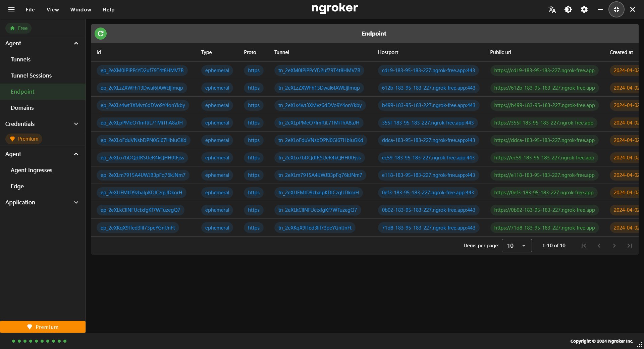The width and height of the screenshot is (644, 349).
Task: Open public URL https://cd19-183-95-183-227.ngrok-free.app
Action: click(x=544, y=70)
